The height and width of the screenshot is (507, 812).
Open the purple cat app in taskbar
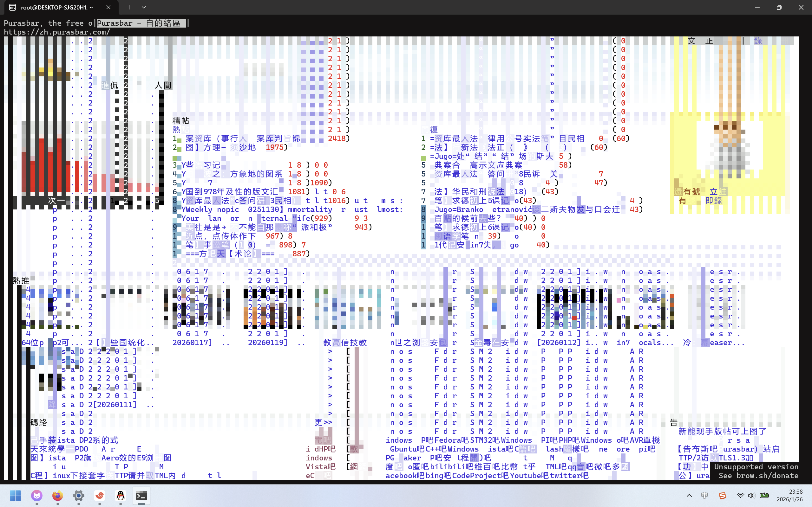tap(36, 495)
